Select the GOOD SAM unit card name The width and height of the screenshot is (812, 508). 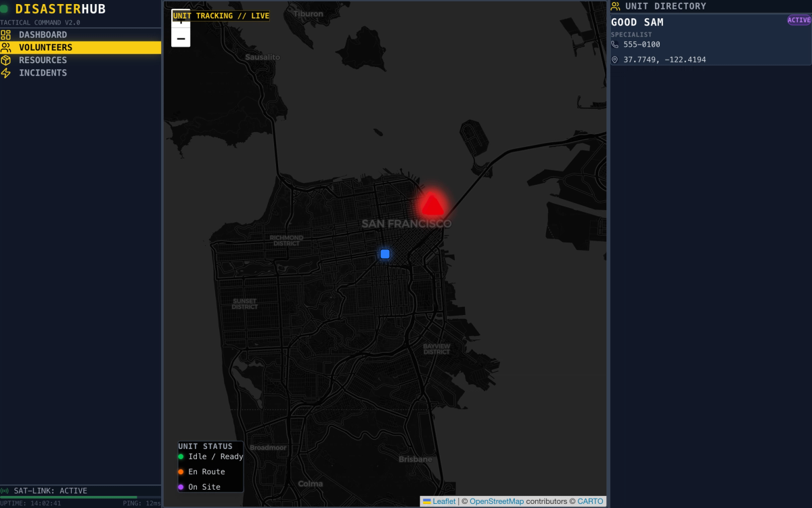(x=637, y=22)
